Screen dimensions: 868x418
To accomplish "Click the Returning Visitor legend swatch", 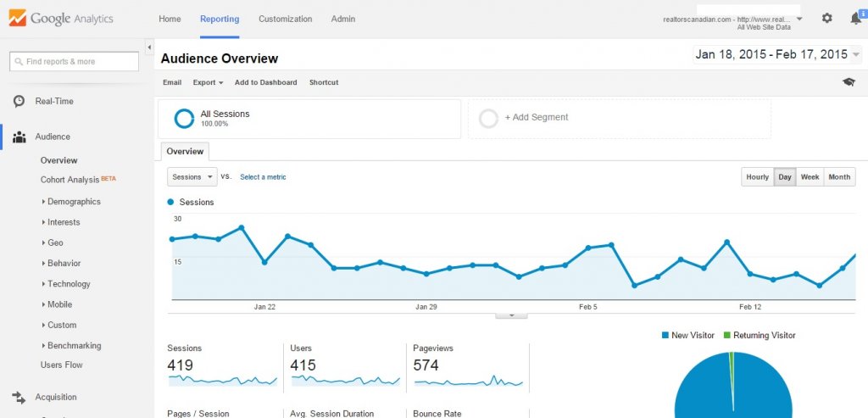I will 726,336.
